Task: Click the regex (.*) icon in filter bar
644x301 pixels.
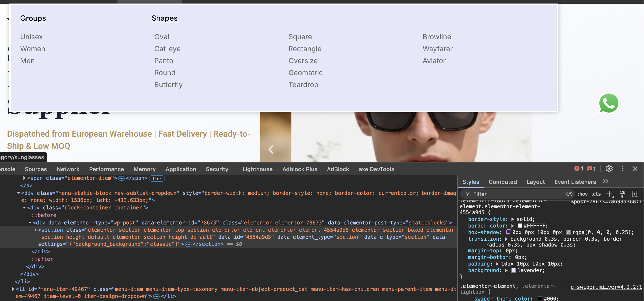Action: tap(569, 194)
